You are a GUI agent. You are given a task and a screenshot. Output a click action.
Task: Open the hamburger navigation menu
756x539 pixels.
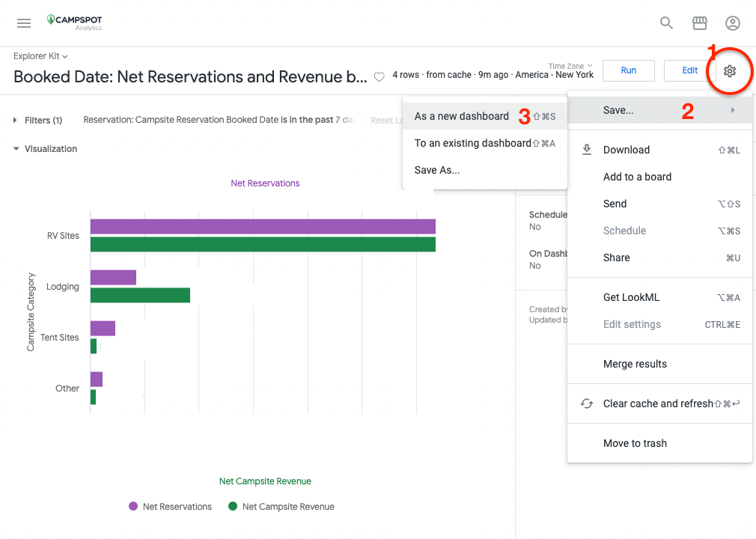tap(24, 23)
